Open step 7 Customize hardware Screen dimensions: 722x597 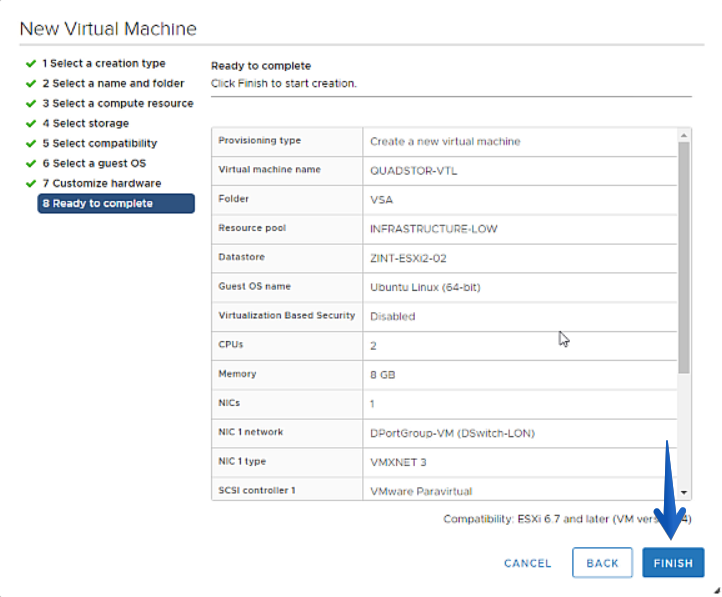102,183
